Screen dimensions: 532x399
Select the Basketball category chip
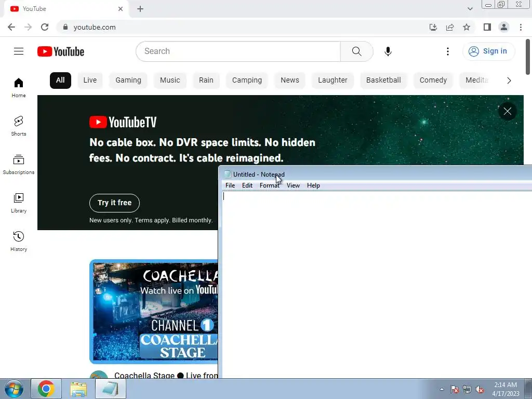(x=383, y=81)
